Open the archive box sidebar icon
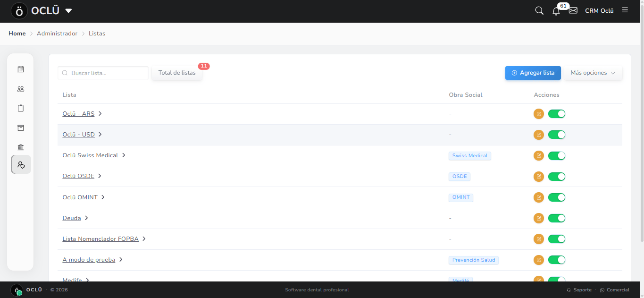Viewport: 644px width, 298px height. 21,128
